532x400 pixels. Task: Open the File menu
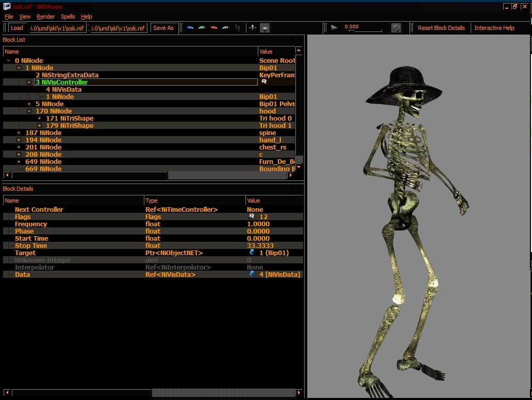9,16
